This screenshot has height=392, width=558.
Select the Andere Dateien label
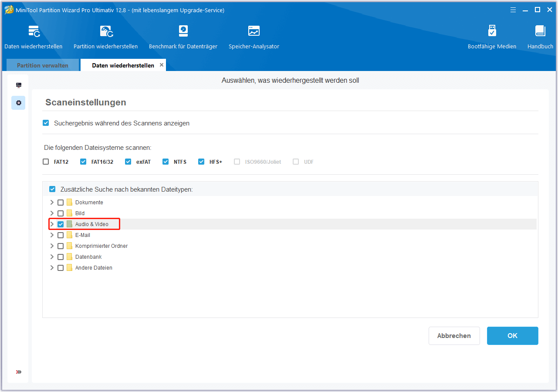click(x=94, y=268)
